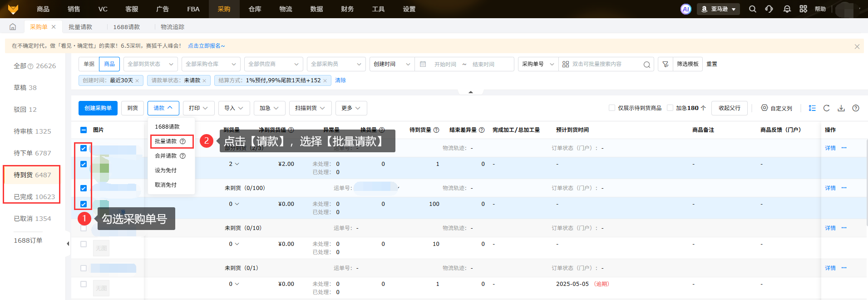Toggle the select-all checkbox in table header
Viewport: 868px width, 300px height.
[x=84, y=130]
